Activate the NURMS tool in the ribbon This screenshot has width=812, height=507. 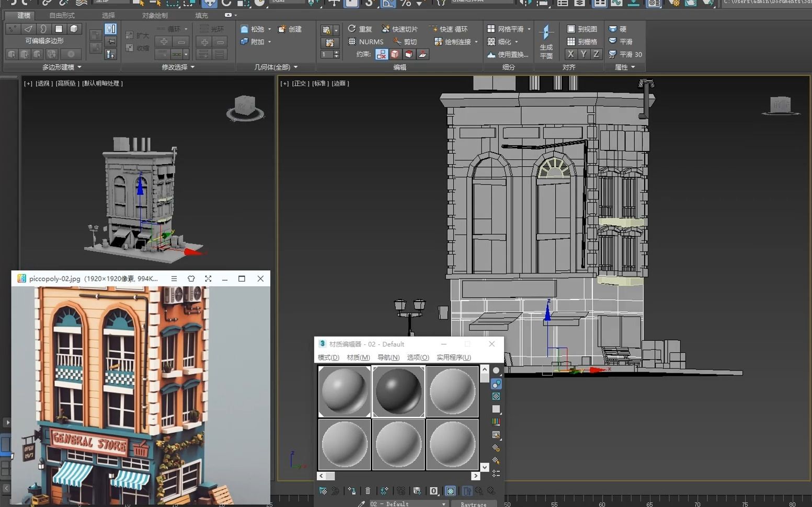pyautogui.click(x=365, y=41)
